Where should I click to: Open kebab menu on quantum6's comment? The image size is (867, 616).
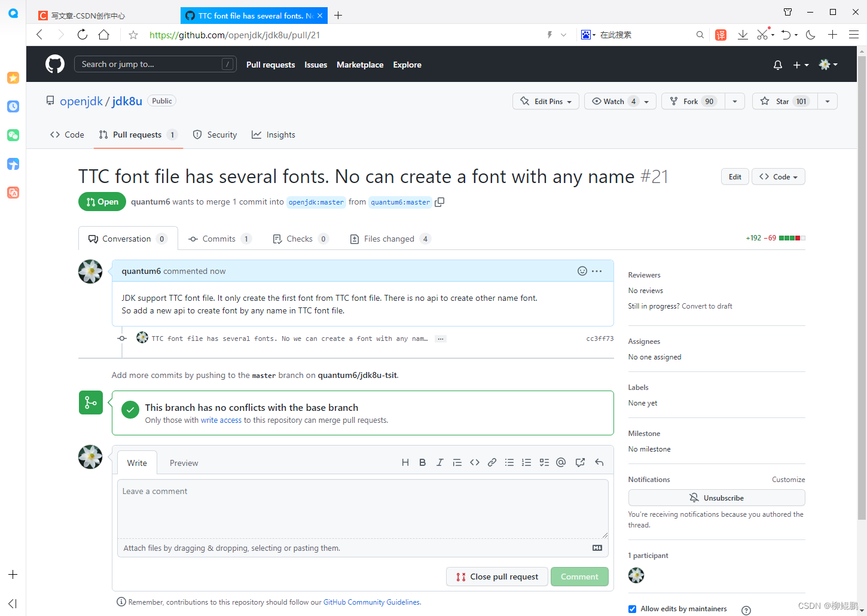597,270
